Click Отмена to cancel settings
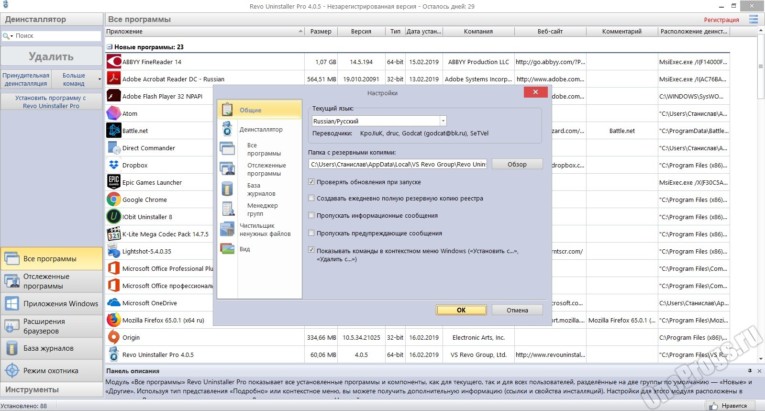Image resolution: width=765 pixels, height=411 pixels. click(517, 310)
